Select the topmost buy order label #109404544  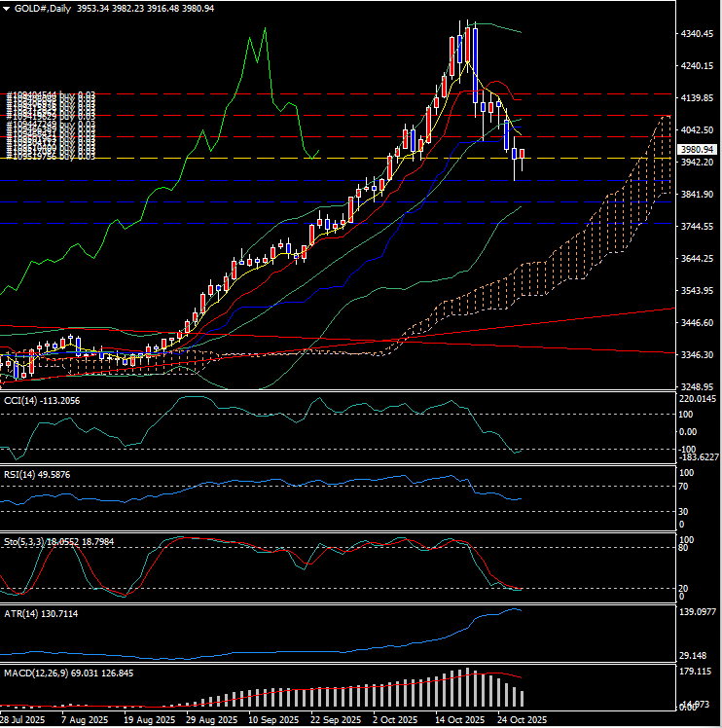51,95
